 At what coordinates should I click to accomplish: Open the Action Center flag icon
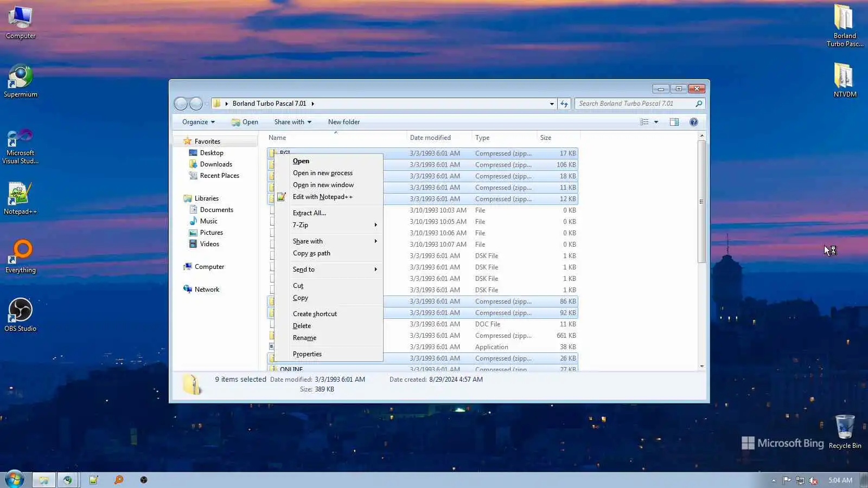[x=787, y=480]
